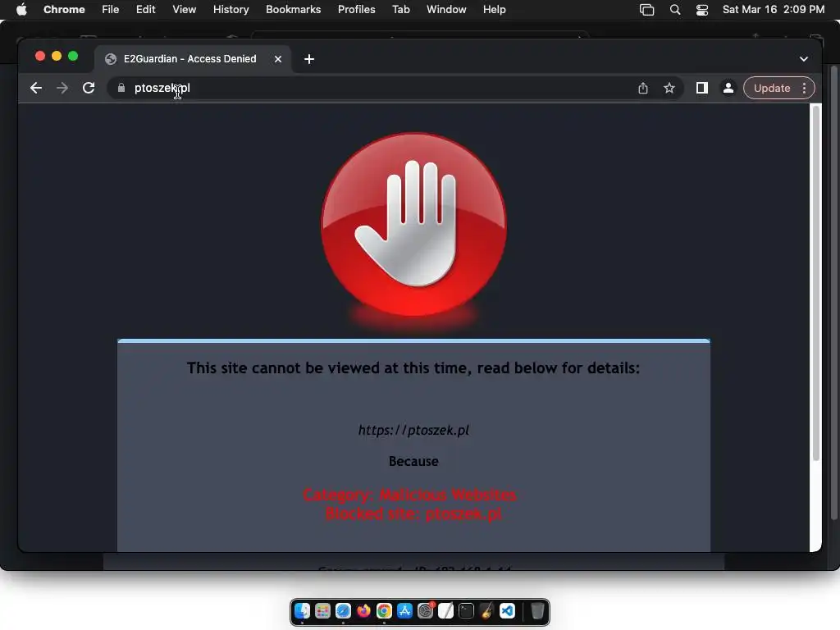This screenshot has width=840, height=630.
Task: Click the date and time in the menu bar
Action: pyautogui.click(x=774, y=10)
